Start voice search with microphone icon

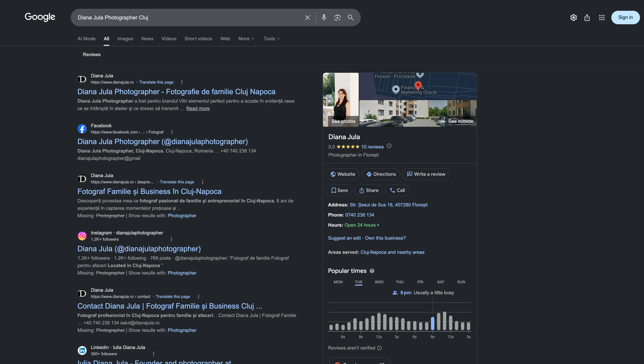pyautogui.click(x=324, y=18)
